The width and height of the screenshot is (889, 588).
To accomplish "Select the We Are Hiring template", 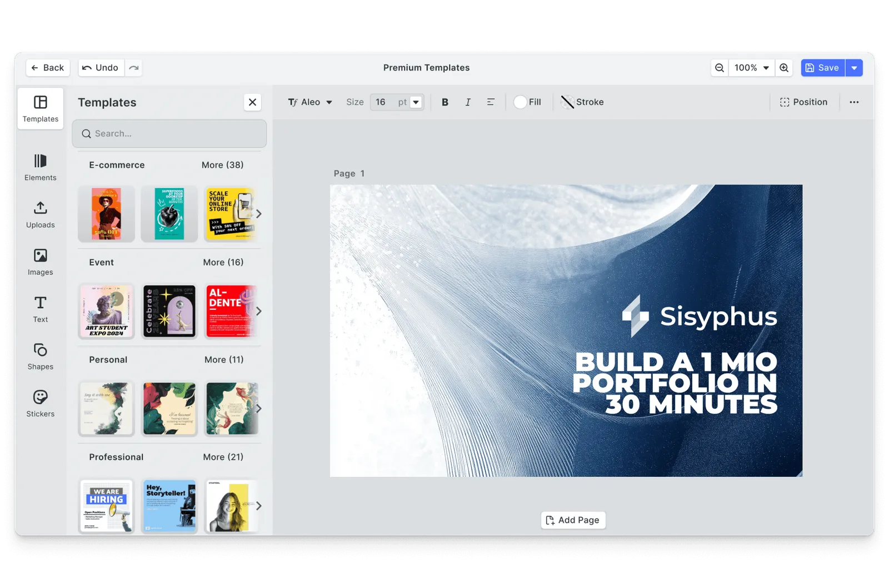I will [x=107, y=506].
